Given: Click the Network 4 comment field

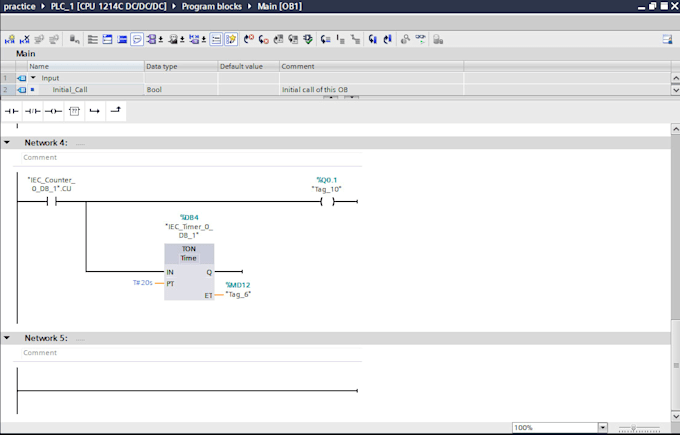Looking at the screenshot, I should coord(191,157).
